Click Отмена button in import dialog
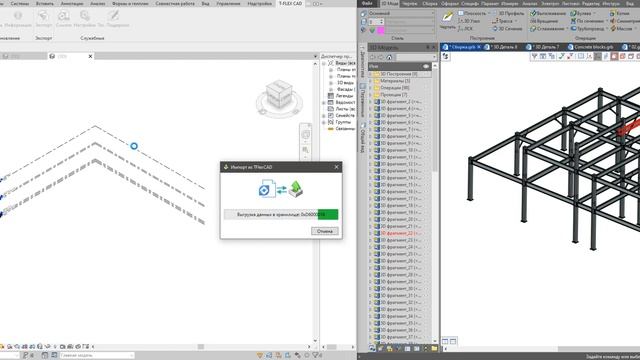This screenshot has height=360, width=640. (x=324, y=231)
